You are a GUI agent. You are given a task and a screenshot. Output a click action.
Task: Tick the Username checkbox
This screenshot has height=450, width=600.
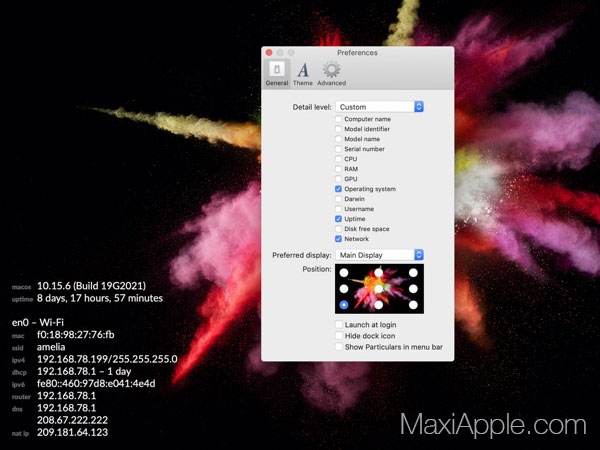[338, 209]
